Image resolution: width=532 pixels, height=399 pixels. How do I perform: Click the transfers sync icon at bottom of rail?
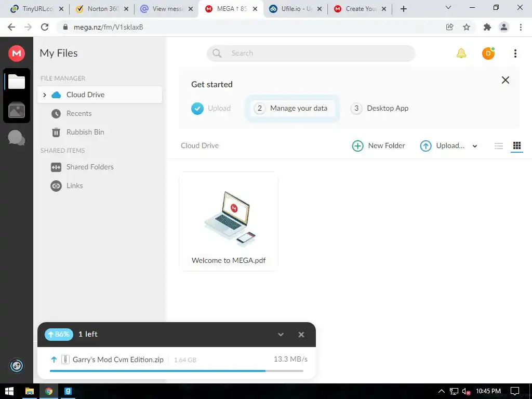click(x=17, y=366)
